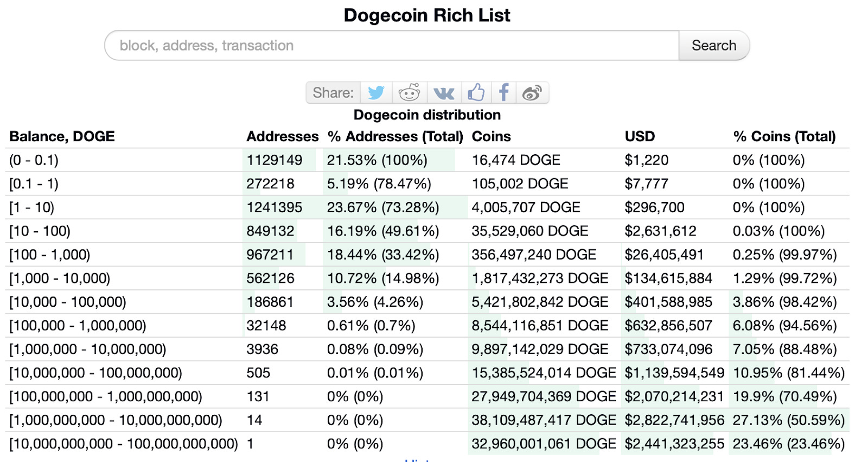Click the 27.13% (50.59%) coins cell

(x=789, y=420)
